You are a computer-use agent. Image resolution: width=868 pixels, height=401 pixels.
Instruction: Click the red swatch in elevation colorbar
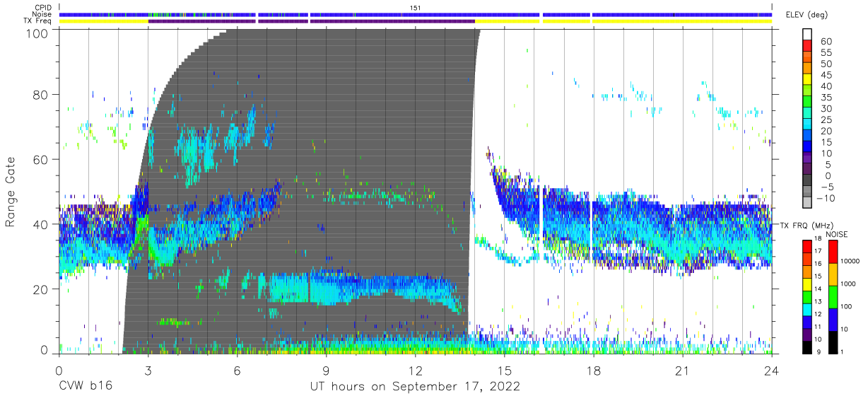pyautogui.click(x=808, y=46)
